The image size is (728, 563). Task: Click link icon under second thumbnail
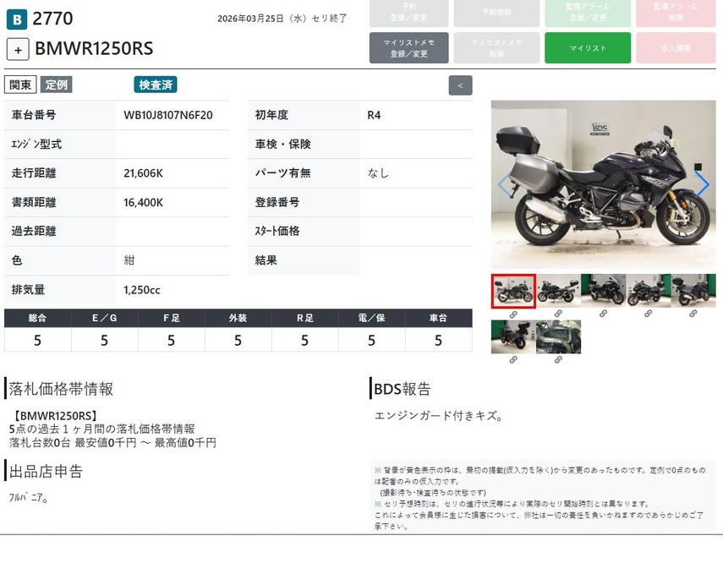coord(558,314)
